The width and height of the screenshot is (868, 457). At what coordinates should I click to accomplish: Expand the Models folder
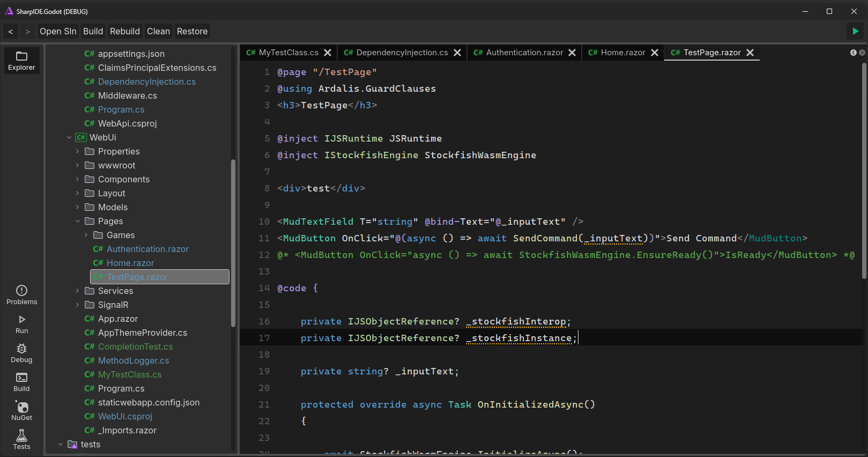(77, 207)
